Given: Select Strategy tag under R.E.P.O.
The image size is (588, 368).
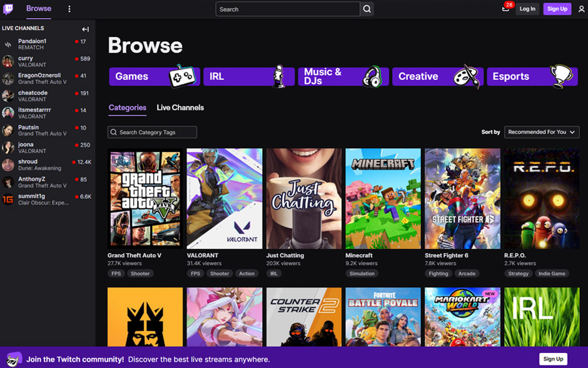Looking at the screenshot, I should [x=518, y=273].
